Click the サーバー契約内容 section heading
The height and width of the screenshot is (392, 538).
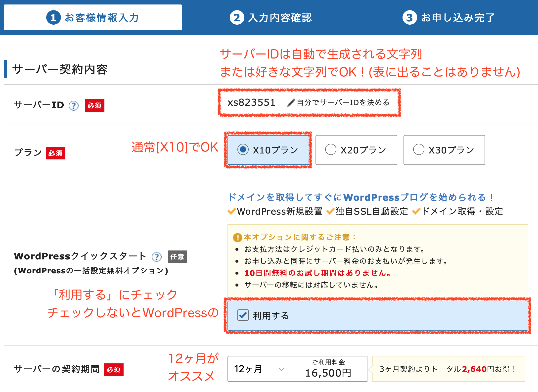pos(60,69)
